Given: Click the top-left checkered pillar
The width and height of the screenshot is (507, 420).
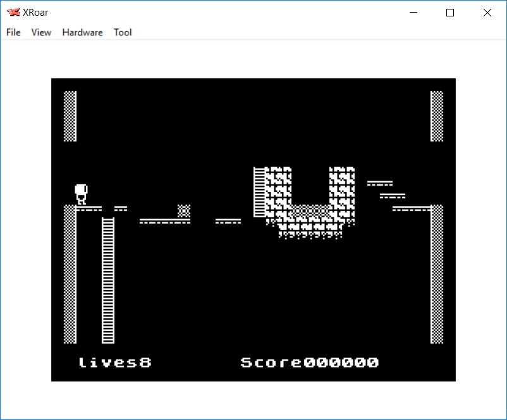Looking at the screenshot, I should (x=70, y=116).
